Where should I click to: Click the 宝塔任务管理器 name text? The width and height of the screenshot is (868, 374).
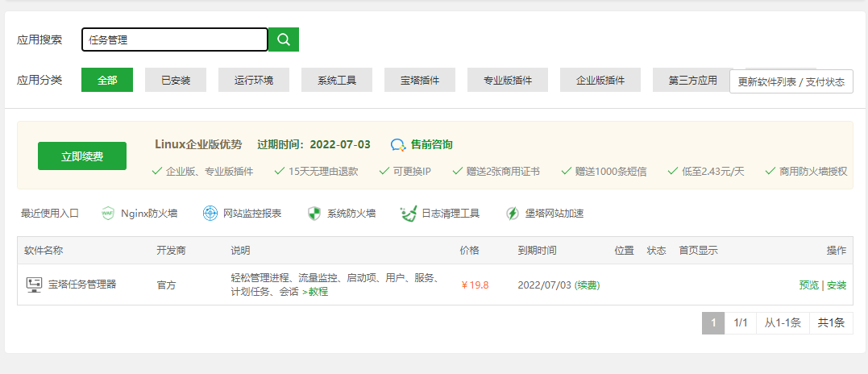click(82, 285)
